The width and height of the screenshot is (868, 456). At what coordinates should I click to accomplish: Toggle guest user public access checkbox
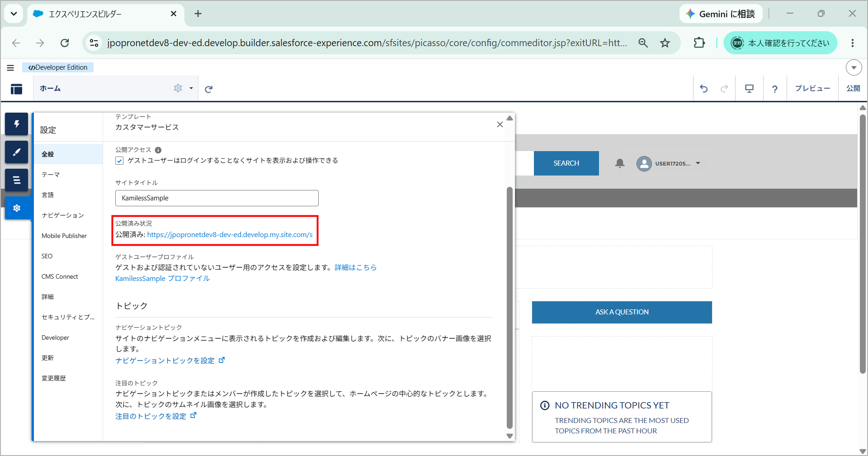(x=119, y=161)
